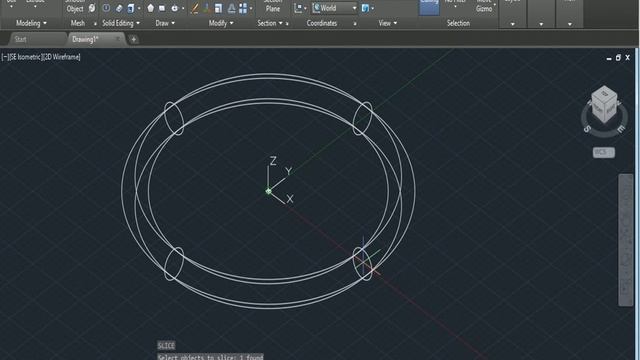
Task: Expand the View panel flyout
Action: pyautogui.click(x=387, y=23)
